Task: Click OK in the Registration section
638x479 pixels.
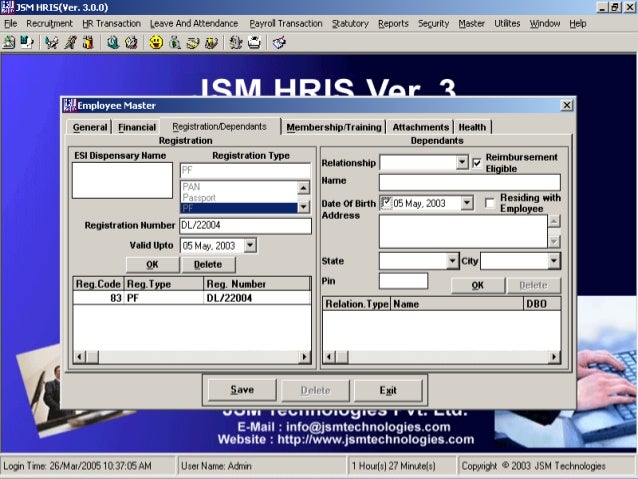Action: pyautogui.click(x=152, y=265)
